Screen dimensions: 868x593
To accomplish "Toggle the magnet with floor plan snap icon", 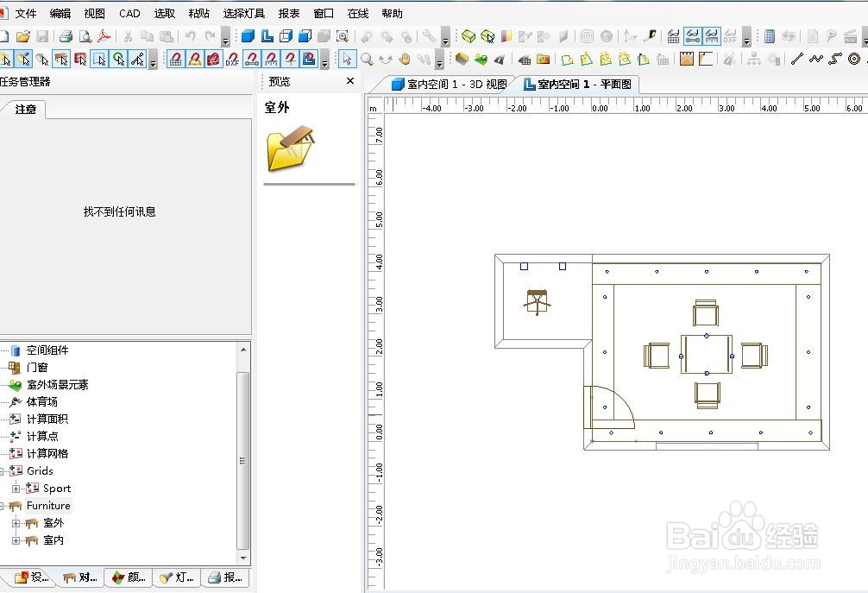I will 309,59.
